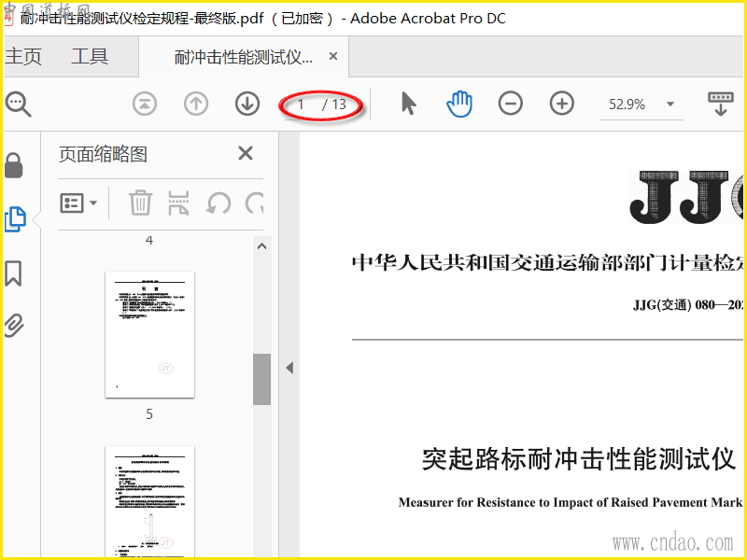Click English title Measurer for Resistance
Viewport: 747px width, 560px height.
coord(571,502)
